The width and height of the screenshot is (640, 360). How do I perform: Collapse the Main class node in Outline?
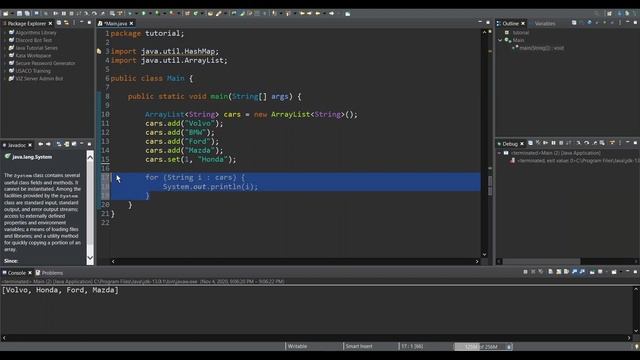500,40
